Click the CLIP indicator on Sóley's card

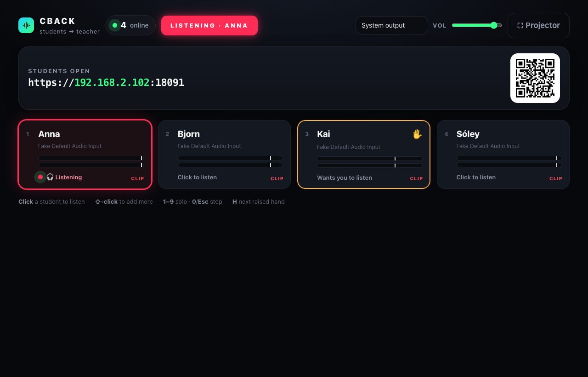tap(556, 178)
